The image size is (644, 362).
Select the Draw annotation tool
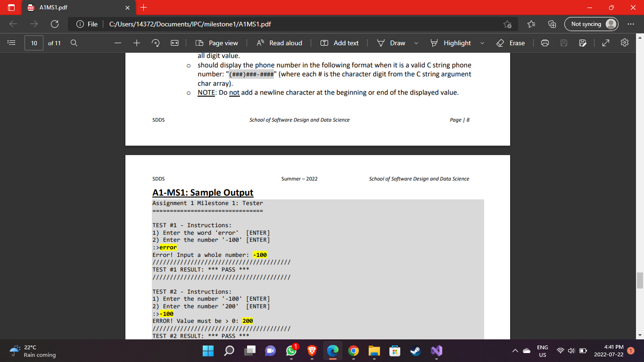(x=390, y=43)
